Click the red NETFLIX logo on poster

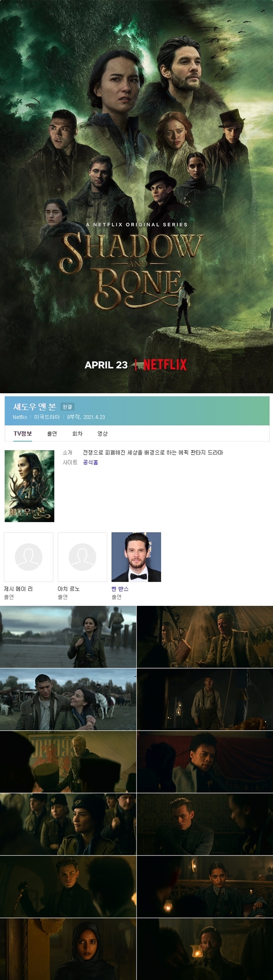(x=165, y=365)
